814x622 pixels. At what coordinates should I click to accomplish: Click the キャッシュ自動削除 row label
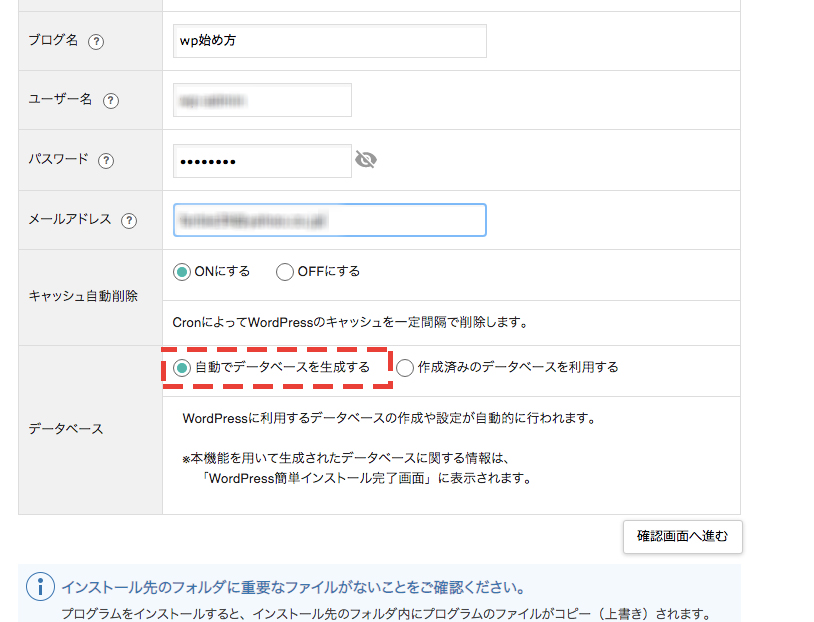83,296
